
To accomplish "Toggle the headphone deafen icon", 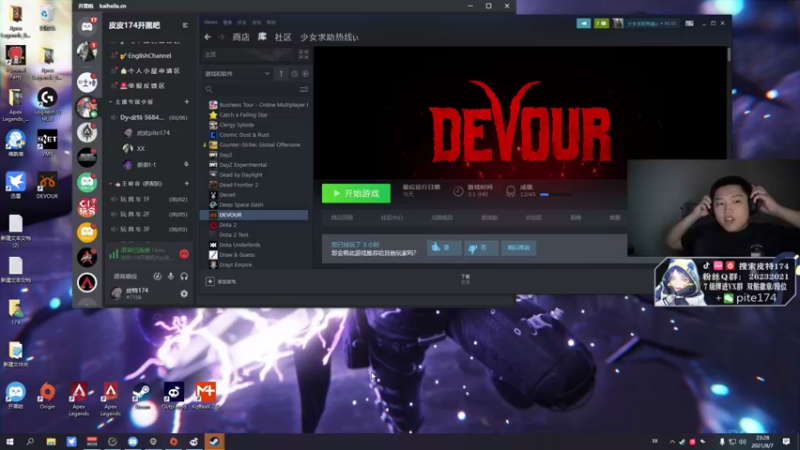I will click(x=184, y=276).
